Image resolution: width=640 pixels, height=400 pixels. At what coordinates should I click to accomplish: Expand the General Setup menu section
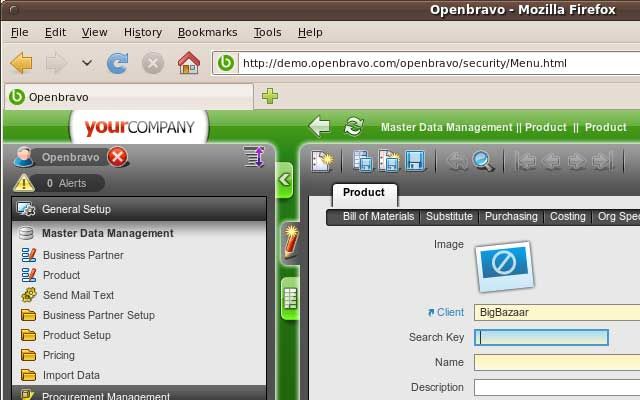[139, 209]
